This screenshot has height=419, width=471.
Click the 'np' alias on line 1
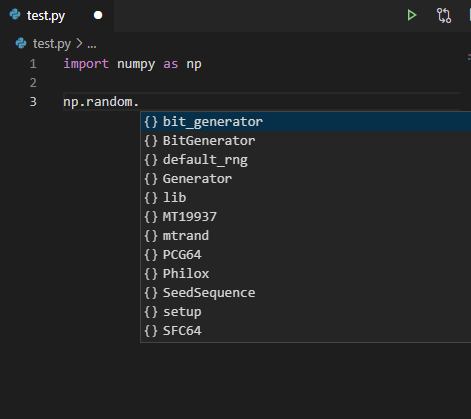(x=194, y=64)
